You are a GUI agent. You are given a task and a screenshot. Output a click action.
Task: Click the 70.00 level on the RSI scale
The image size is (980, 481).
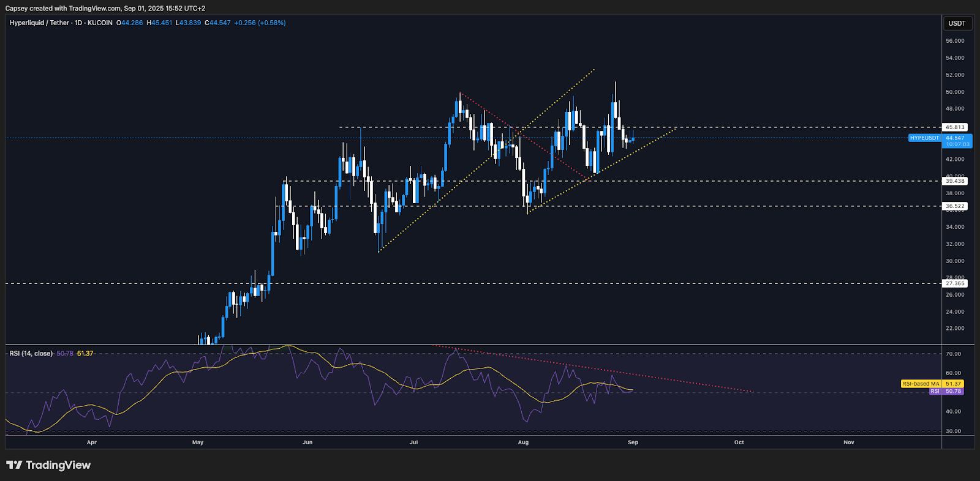tap(953, 354)
